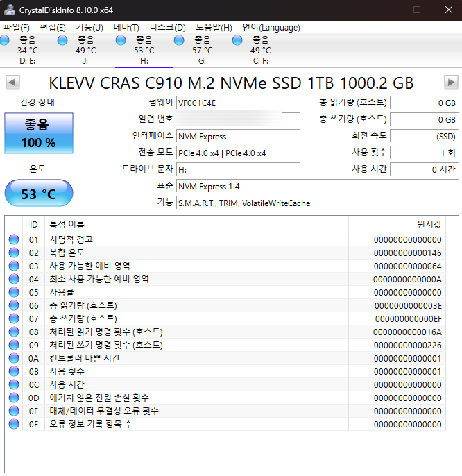
Task: Click the 좋음 100 % health status button
Action: coord(39,133)
